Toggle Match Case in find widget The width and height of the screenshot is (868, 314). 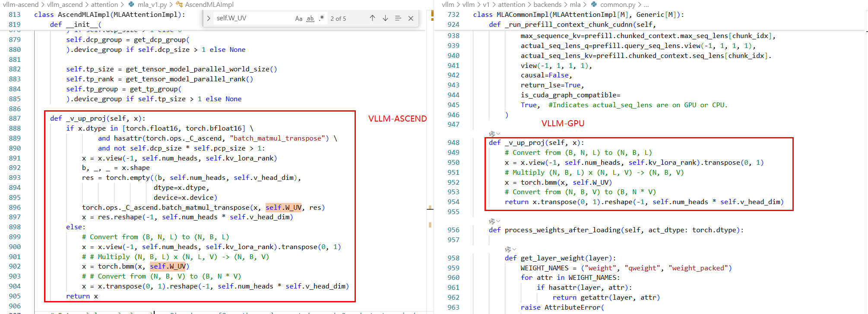pyautogui.click(x=298, y=19)
